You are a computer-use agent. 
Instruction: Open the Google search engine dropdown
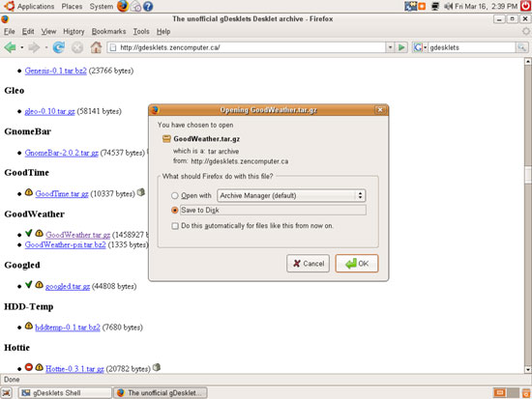420,47
